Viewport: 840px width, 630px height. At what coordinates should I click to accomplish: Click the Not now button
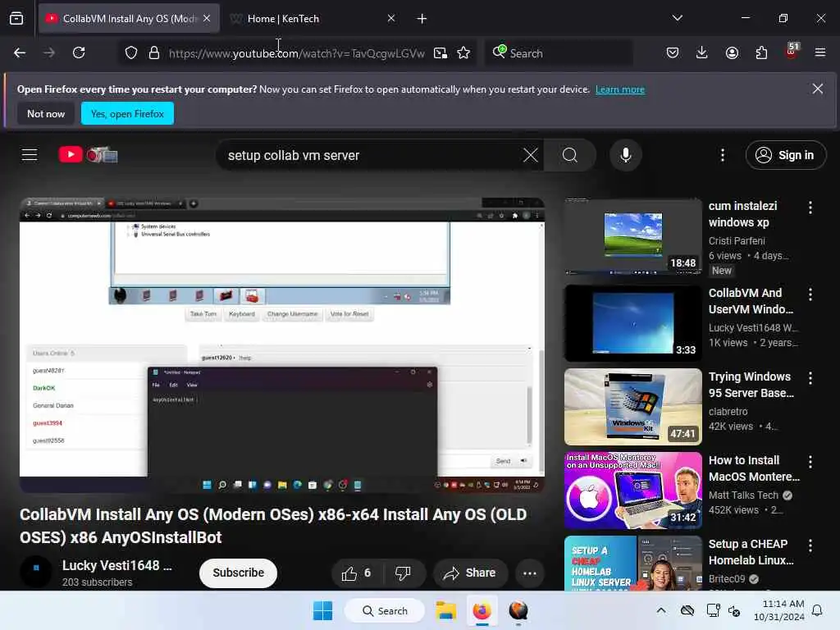(46, 113)
